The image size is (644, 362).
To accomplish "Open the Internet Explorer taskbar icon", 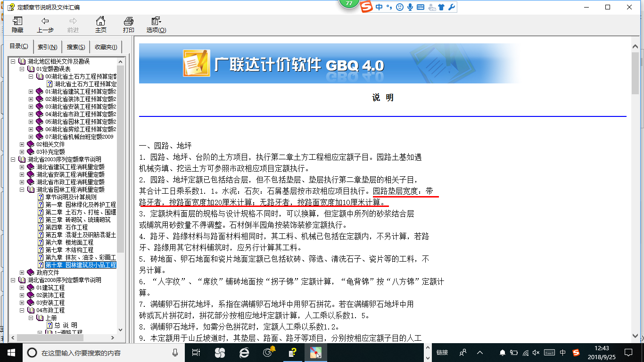I will tap(244, 353).
